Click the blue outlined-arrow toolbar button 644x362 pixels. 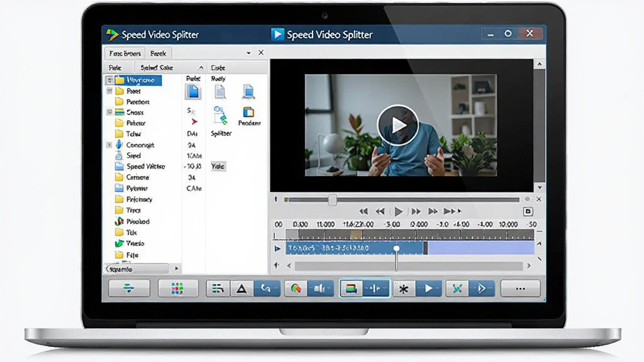tap(482, 288)
